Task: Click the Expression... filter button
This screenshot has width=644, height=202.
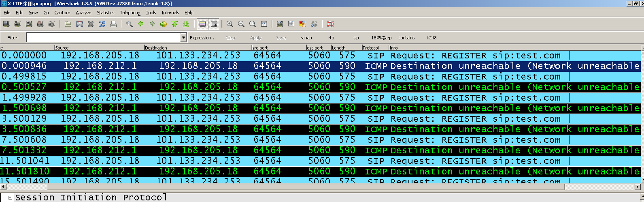Action: tap(203, 38)
